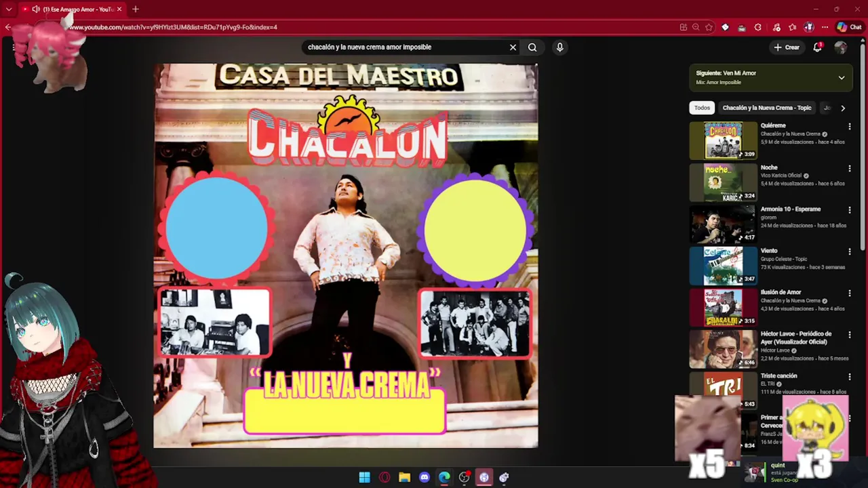Open Armonia 10 - Esperame video title
The height and width of the screenshot is (488, 868).
pos(791,209)
